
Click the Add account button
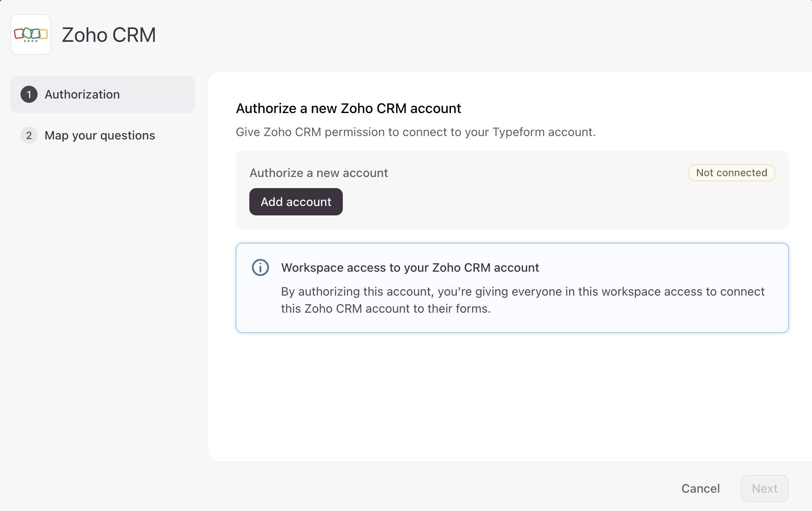(x=296, y=202)
